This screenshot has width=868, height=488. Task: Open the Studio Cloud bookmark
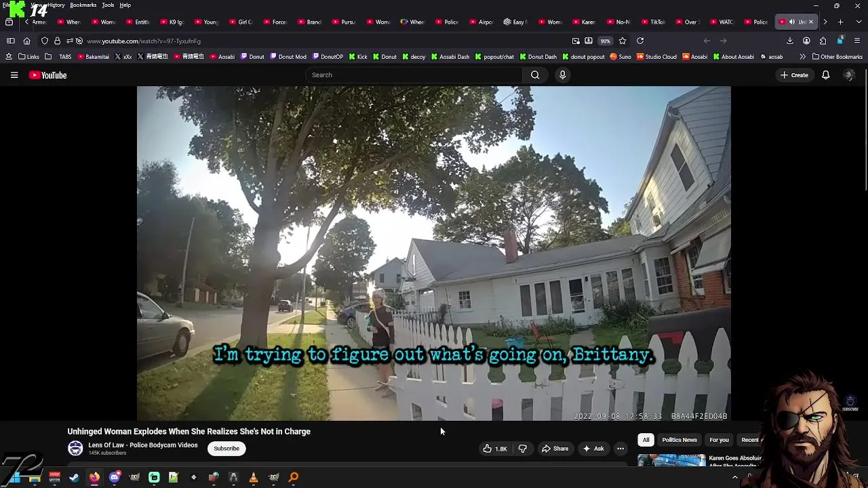pyautogui.click(x=656, y=57)
